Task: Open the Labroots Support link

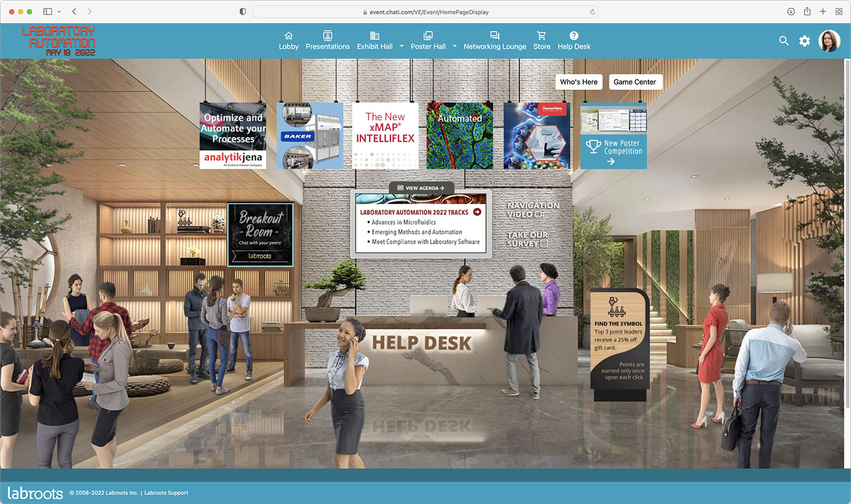Action: 166,493
